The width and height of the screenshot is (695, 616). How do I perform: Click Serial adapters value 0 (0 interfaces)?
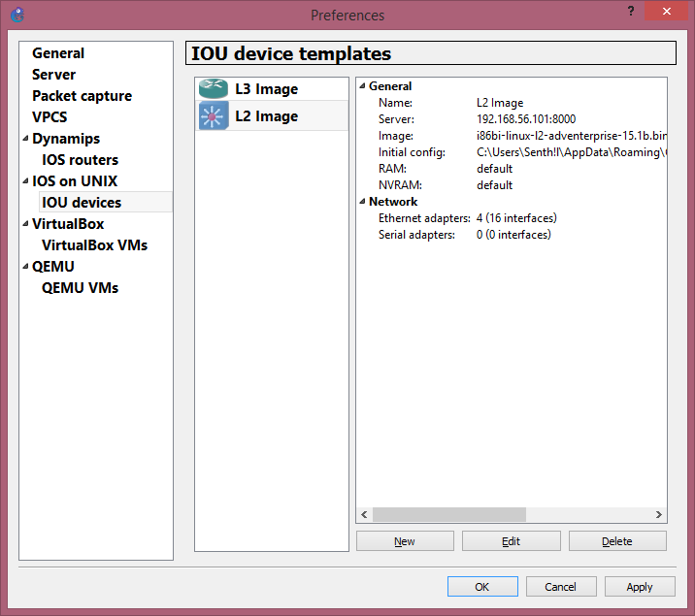(513, 234)
